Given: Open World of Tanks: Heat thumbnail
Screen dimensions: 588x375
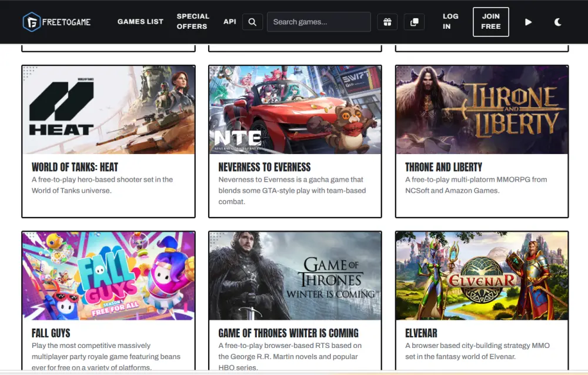Looking at the screenshot, I should pyautogui.click(x=108, y=109).
